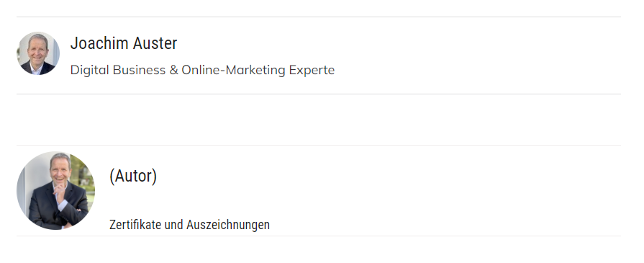Screen dimensions: 644x263
Task: Open Zertifikate und Auszeichnungen section
Action: [189, 225]
